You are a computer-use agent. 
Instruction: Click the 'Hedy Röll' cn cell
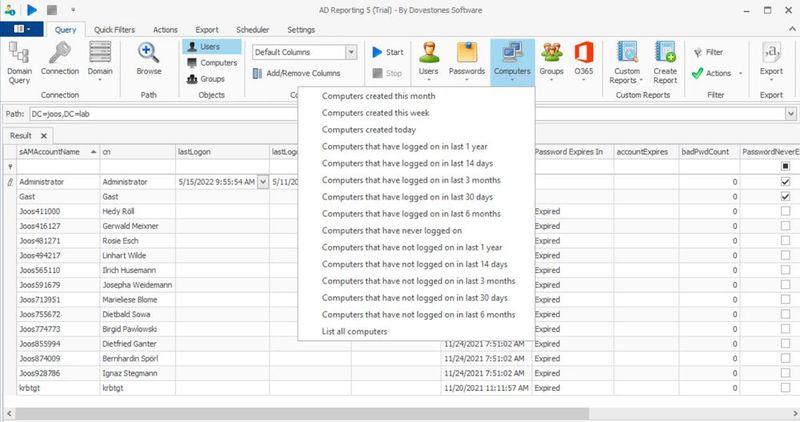[137, 211]
